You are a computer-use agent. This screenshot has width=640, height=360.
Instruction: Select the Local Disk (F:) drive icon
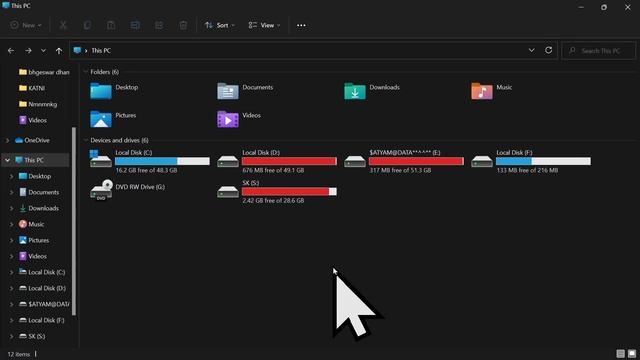point(482,161)
